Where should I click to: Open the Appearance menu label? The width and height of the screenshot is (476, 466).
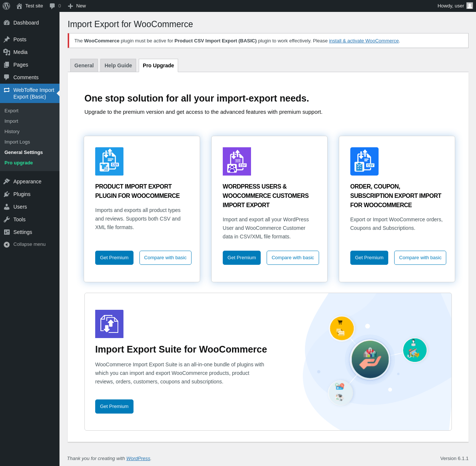28,181
